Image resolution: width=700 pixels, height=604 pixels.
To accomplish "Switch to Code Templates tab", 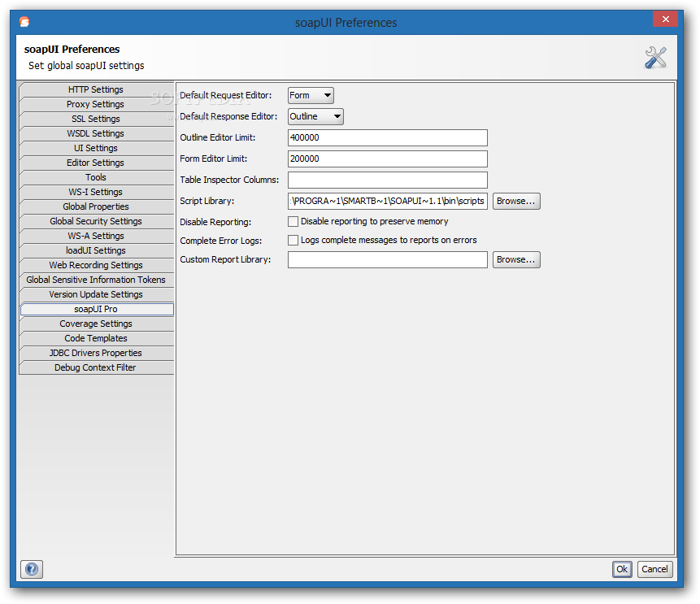I will pyautogui.click(x=96, y=338).
